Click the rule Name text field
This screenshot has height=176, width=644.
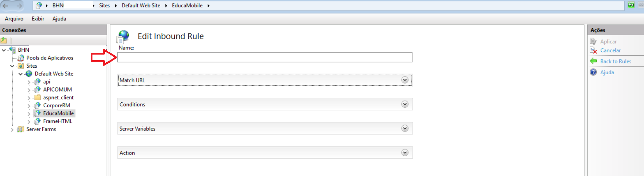coord(265,57)
